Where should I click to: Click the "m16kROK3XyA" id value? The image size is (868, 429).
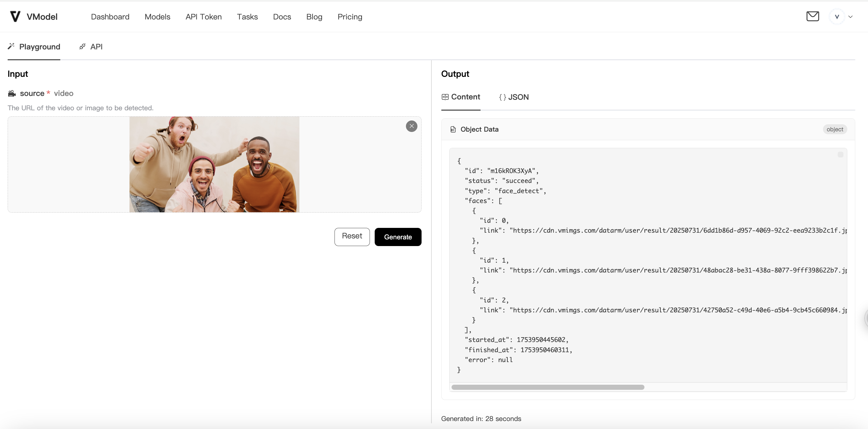click(511, 171)
